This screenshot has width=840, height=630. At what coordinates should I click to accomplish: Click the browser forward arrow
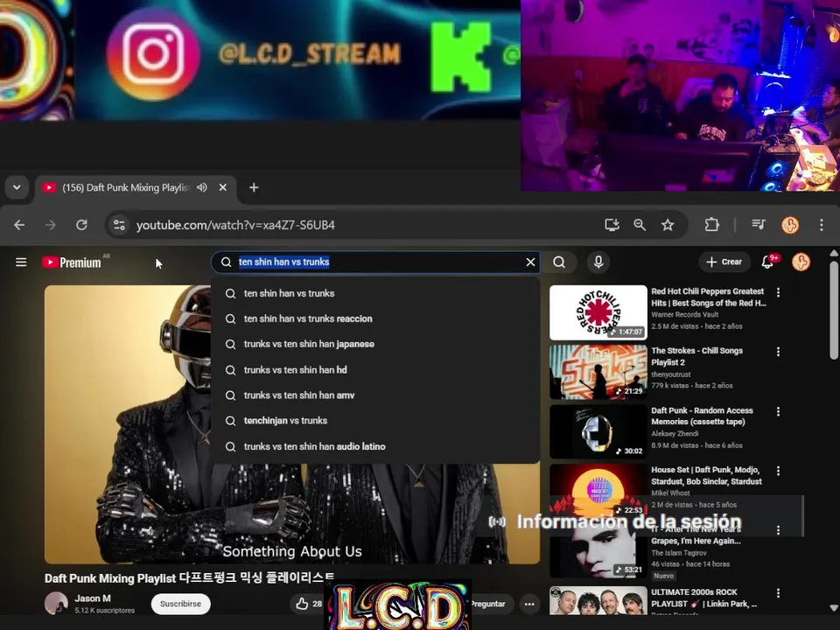pyautogui.click(x=51, y=225)
